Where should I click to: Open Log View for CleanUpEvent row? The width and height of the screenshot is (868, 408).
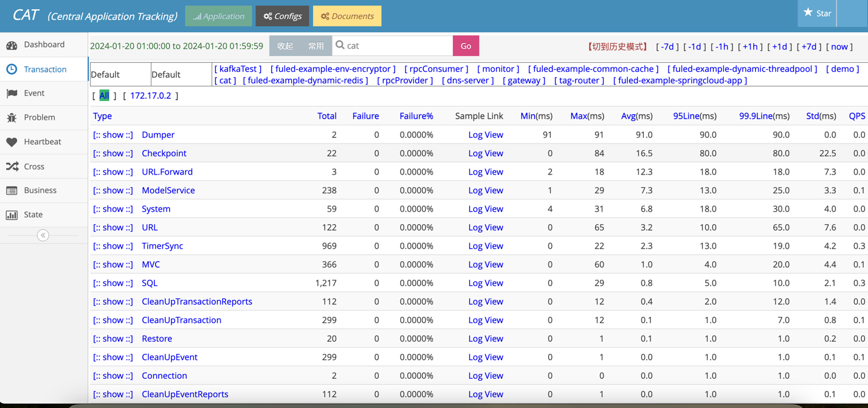pyautogui.click(x=486, y=358)
